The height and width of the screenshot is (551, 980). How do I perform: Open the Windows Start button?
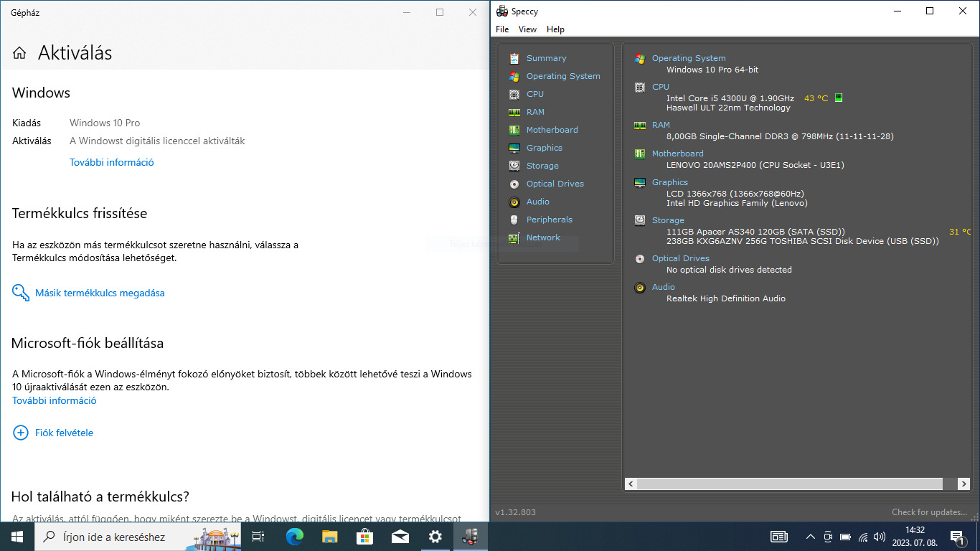(17, 536)
